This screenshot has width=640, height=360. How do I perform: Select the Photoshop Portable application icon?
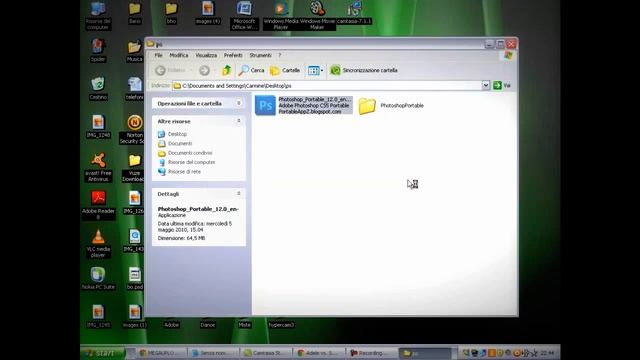point(265,105)
